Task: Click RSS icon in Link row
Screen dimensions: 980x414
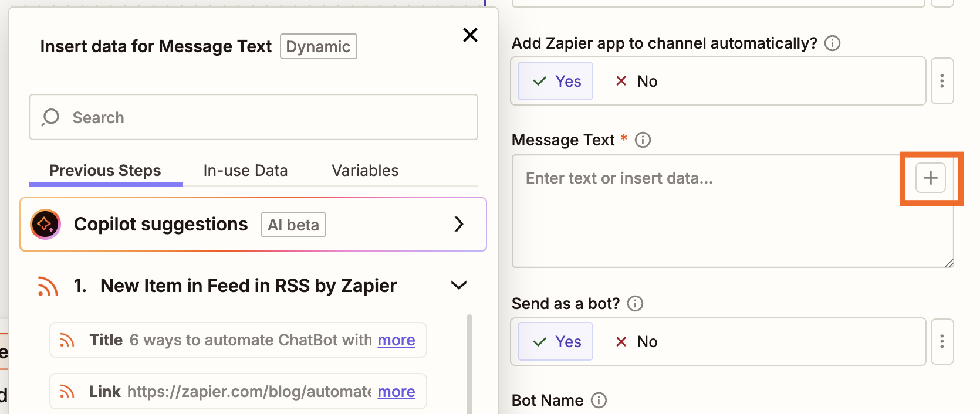Action: pyautogui.click(x=67, y=392)
